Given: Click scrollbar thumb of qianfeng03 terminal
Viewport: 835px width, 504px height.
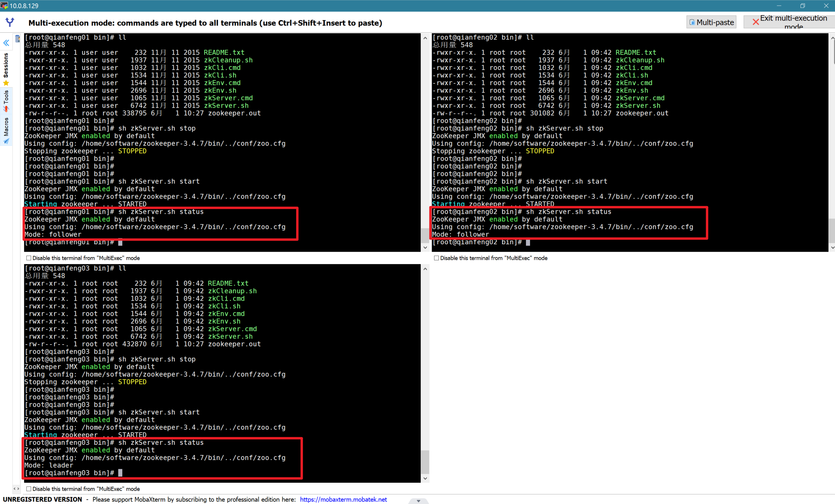Looking at the screenshot, I should tap(425, 462).
